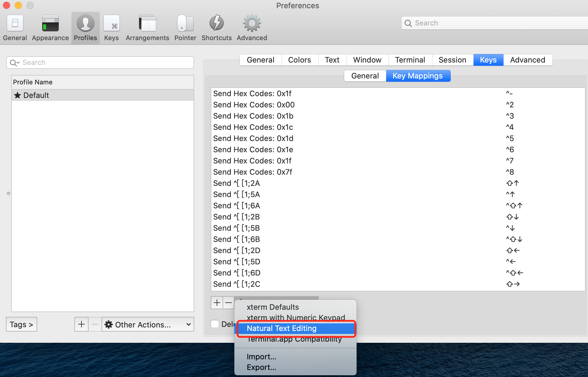Open Pointer preferences
The width and height of the screenshot is (588, 377).
185,28
